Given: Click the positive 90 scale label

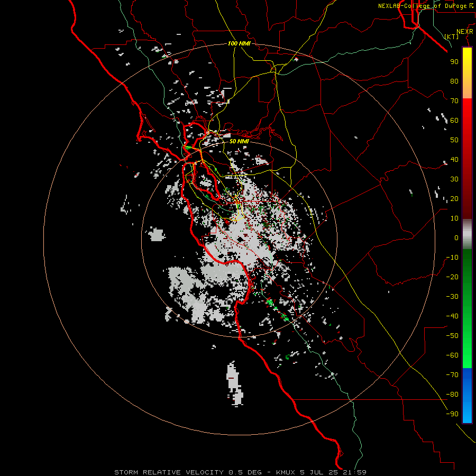Looking at the screenshot, I should [x=454, y=62].
